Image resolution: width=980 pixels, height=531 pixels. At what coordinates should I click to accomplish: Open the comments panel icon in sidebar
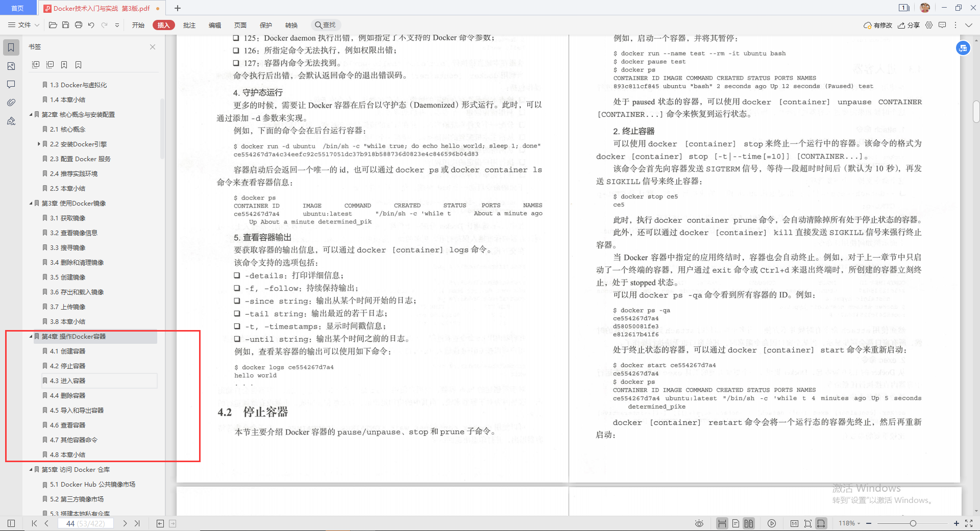[11, 85]
